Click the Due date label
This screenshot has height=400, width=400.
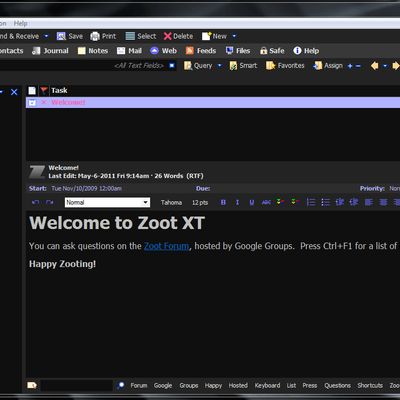pyautogui.click(x=203, y=189)
